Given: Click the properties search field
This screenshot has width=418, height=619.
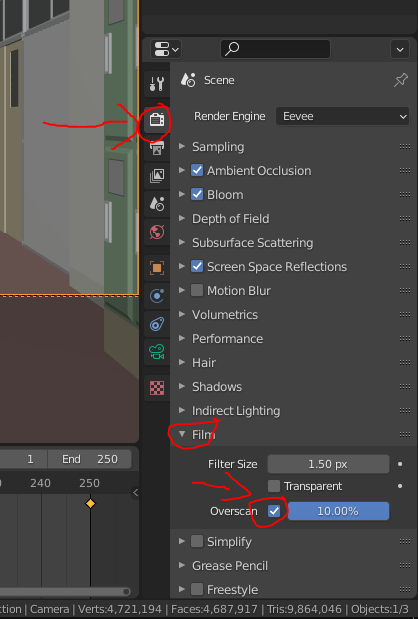Looking at the screenshot, I should pos(275,49).
